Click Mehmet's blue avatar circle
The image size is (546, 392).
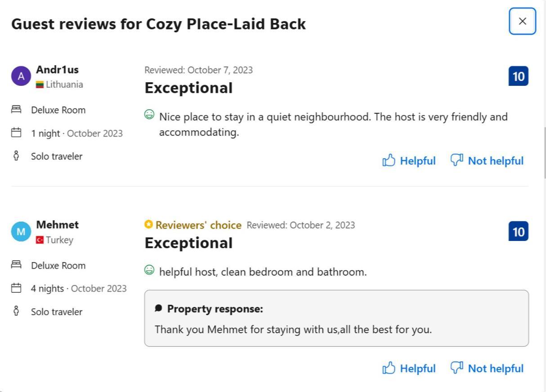tap(21, 232)
